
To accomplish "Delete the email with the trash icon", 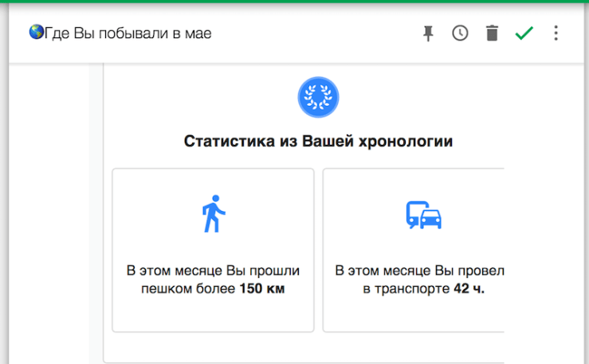I will pos(492,33).
